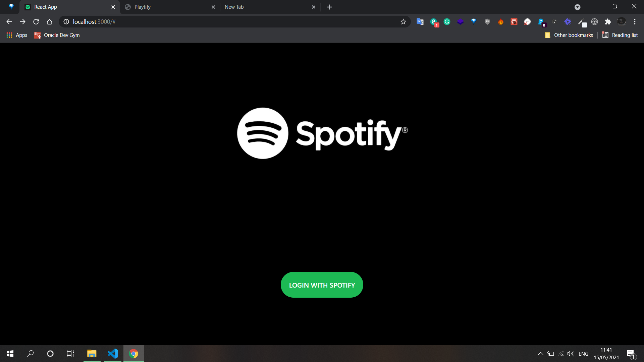Open Visual Studio Code from taskbar
The height and width of the screenshot is (362, 644).
[x=113, y=354]
